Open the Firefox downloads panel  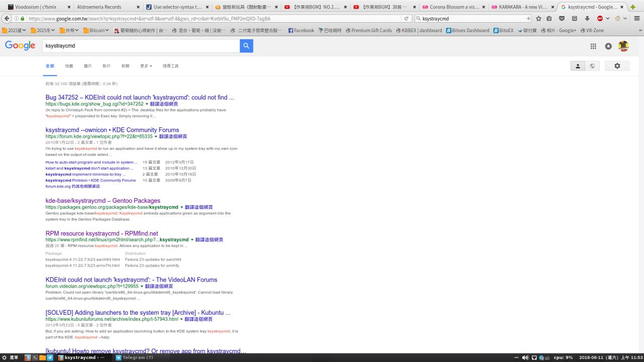coord(587,19)
